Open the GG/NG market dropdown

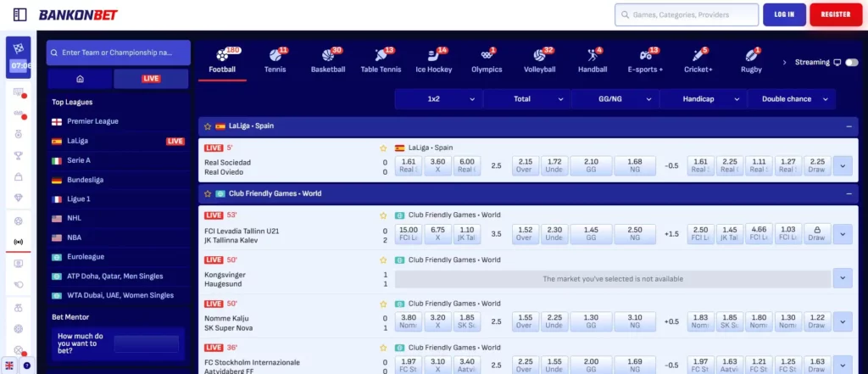coord(615,99)
